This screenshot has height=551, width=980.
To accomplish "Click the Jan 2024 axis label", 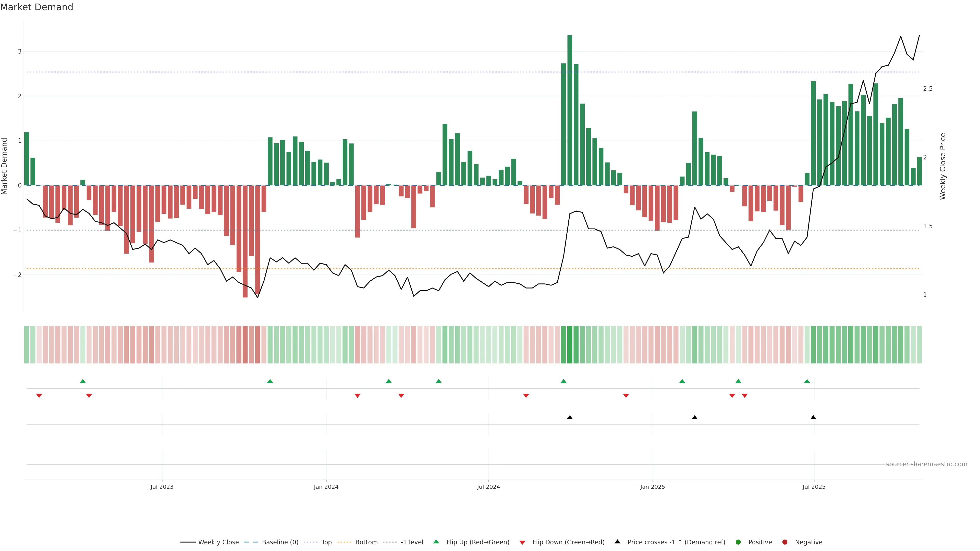I will (326, 487).
